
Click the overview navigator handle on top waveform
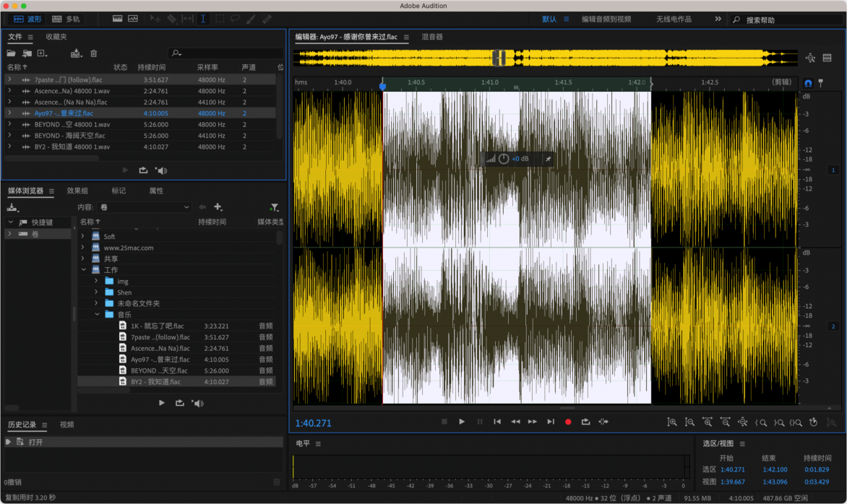click(x=499, y=58)
